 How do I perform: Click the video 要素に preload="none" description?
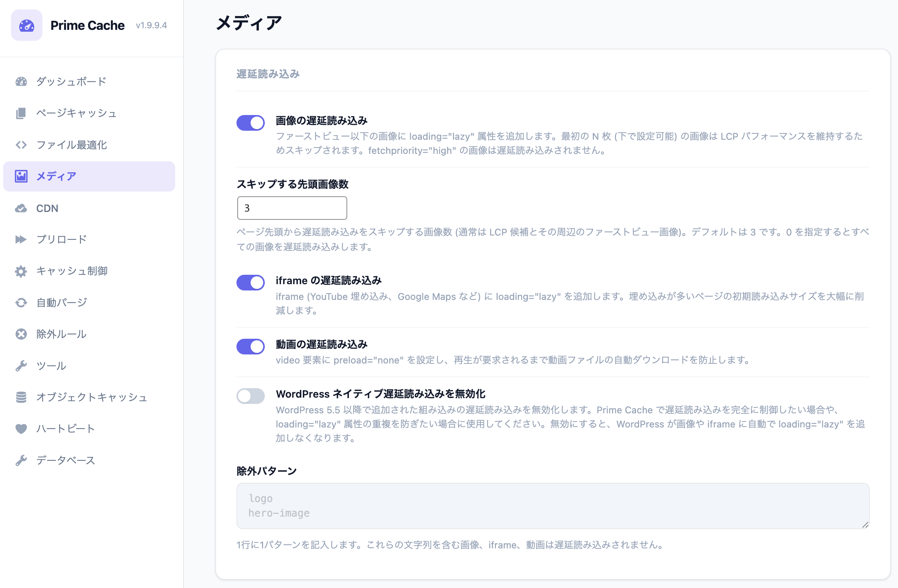tap(514, 360)
